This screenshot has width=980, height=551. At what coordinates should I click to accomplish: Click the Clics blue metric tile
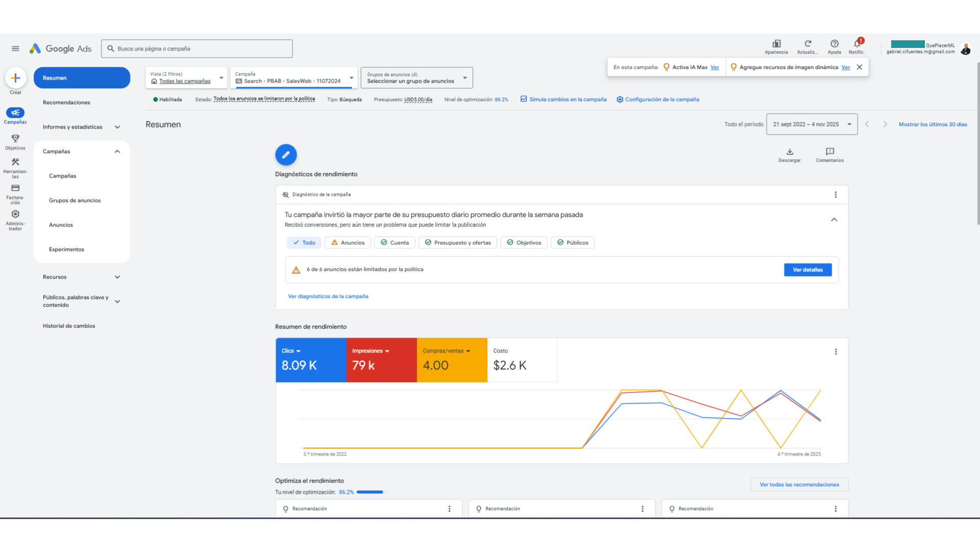click(310, 360)
